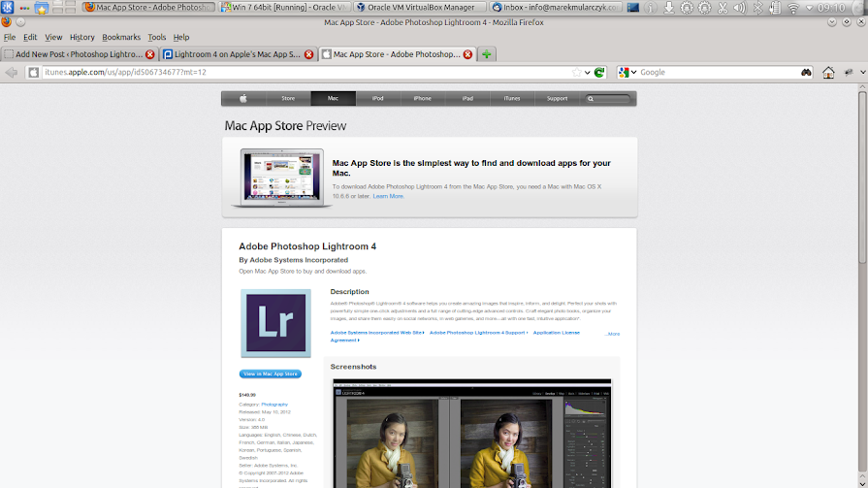This screenshot has height=488, width=868.
Task: Click the Bluetooth tray icon
Action: click(757, 8)
